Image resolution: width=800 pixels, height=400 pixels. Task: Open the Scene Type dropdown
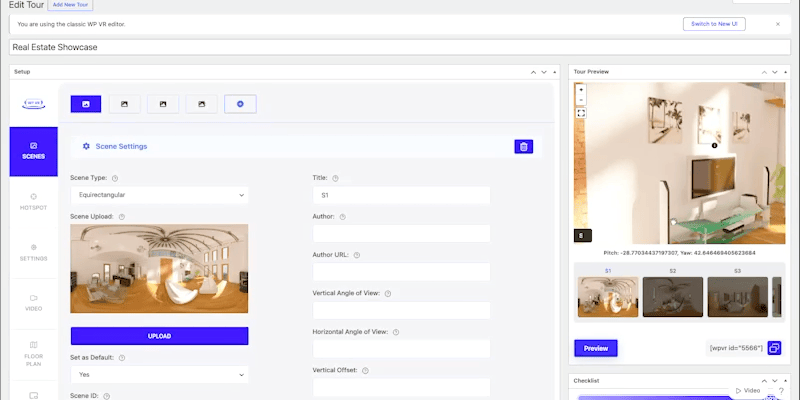click(160, 195)
